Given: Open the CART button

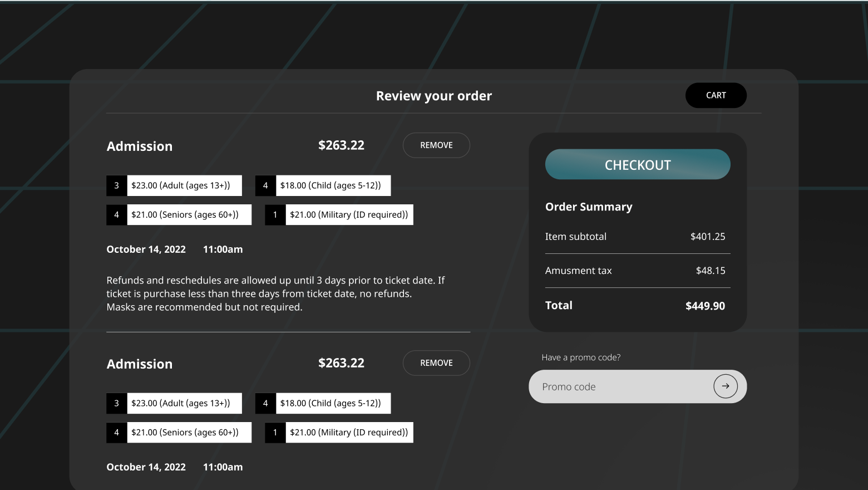Looking at the screenshot, I should click(716, 95).
